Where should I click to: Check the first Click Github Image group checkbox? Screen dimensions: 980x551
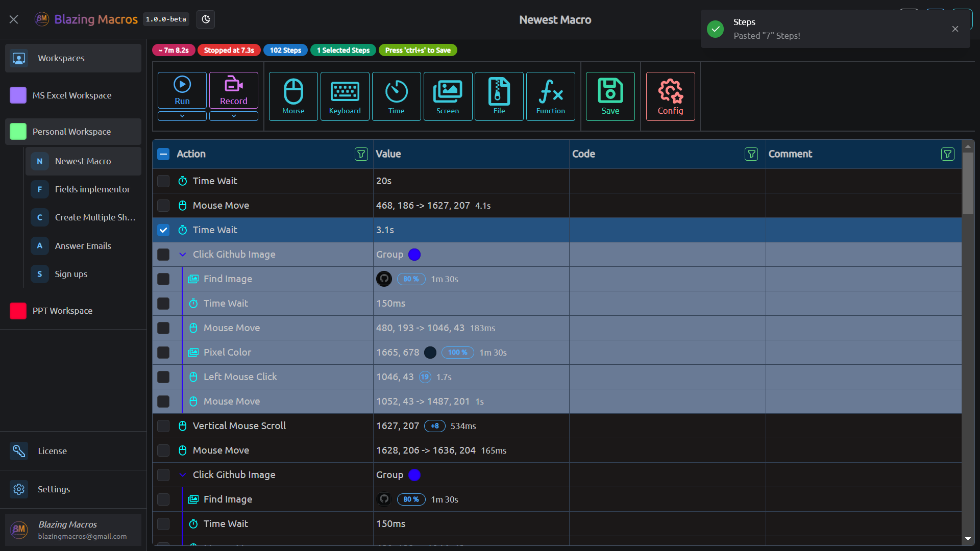point(163,255)
